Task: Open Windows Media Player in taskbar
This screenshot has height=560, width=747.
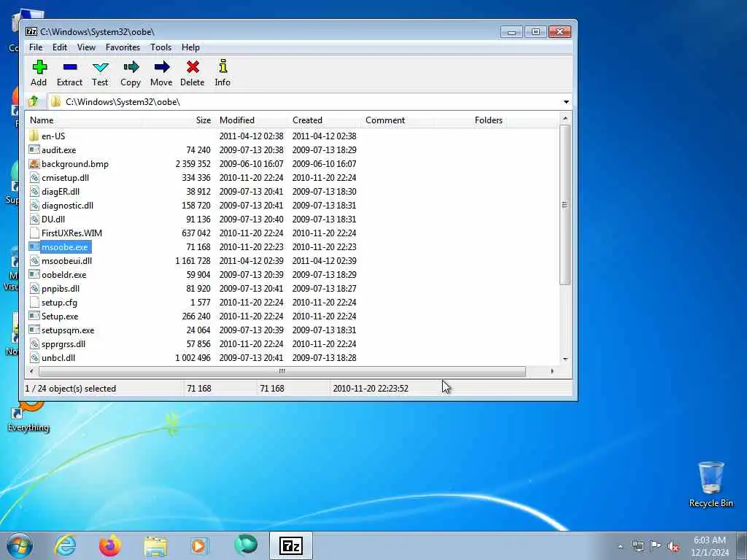Action: click(x=199, y=545)
